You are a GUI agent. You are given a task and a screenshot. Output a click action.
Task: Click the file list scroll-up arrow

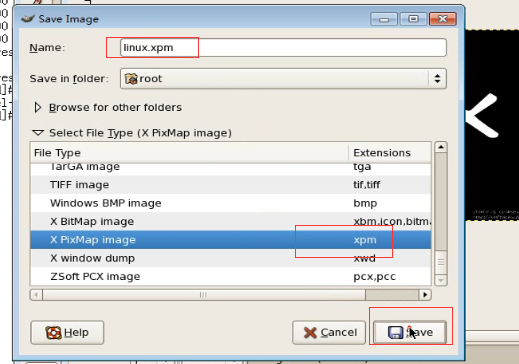pyautogui.click(x=441, y=147)
